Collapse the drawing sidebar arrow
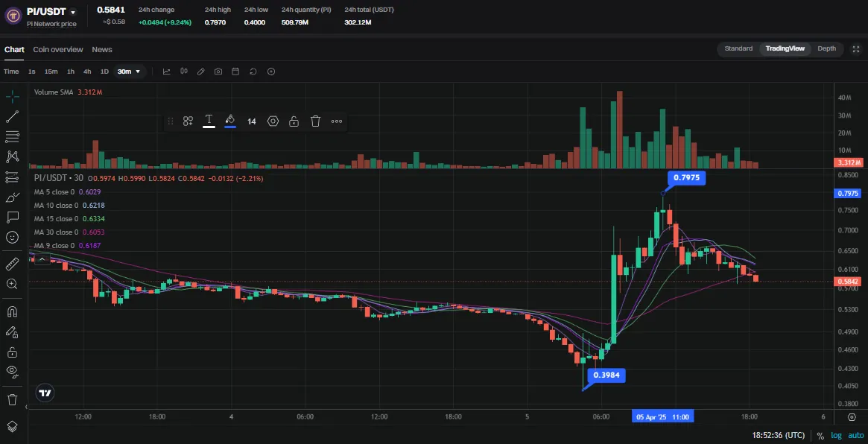868x444 pixels. pyautogui.click(x=26, y=407)
